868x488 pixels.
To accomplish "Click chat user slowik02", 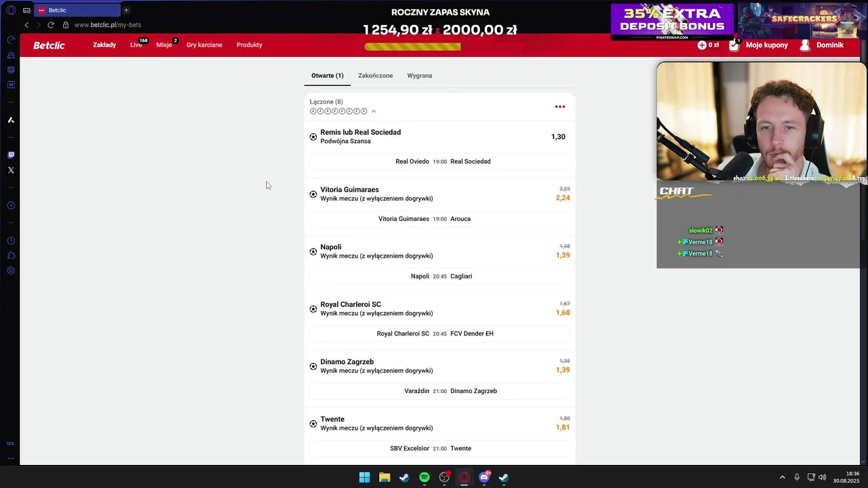I will point(701,230).
